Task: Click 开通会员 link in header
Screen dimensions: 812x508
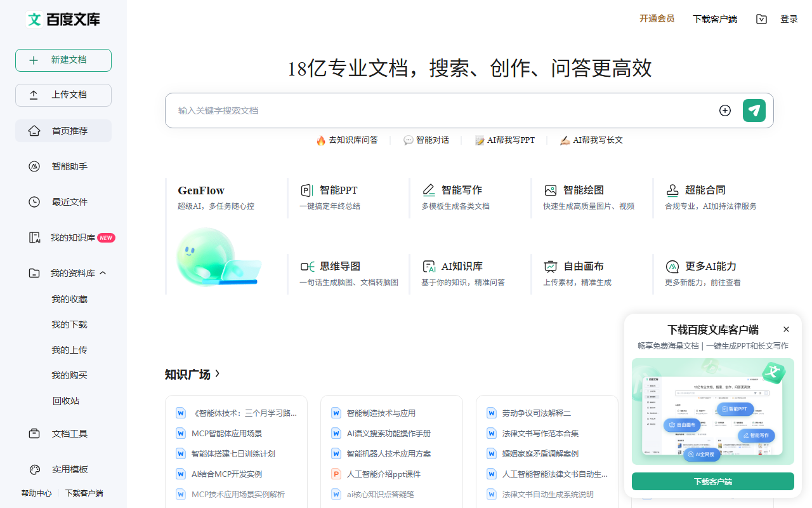Action: (x=657, y=19)
